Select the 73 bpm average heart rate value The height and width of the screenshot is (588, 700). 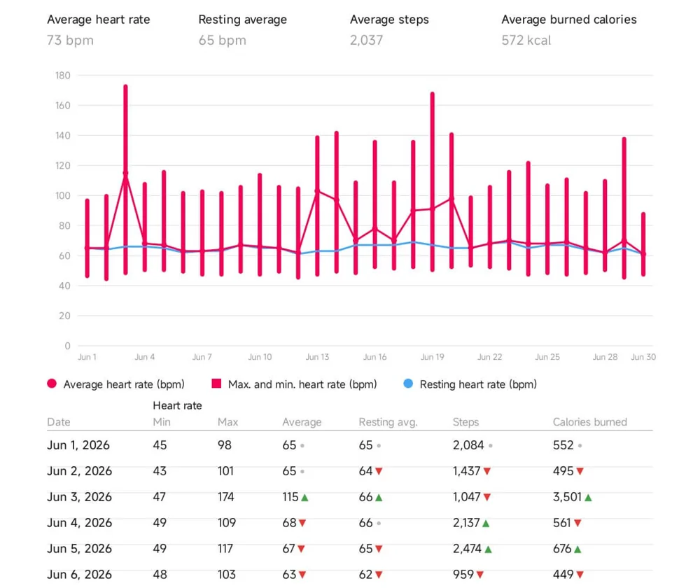[71, 40]
